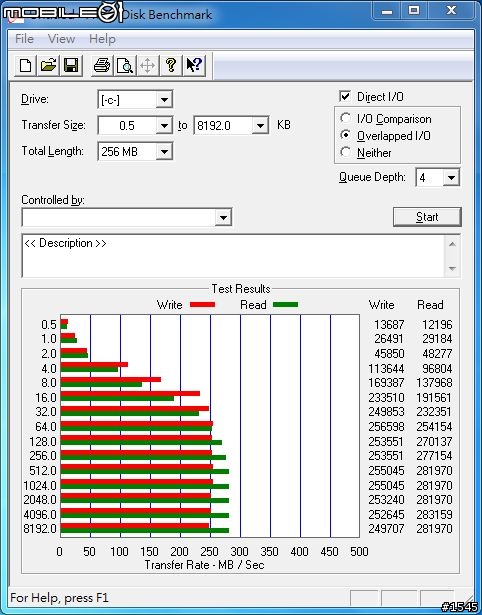Screen dimensions: 482x615
Task: Click the 4096.0 transfer size row label
Action: click(40, 514)
